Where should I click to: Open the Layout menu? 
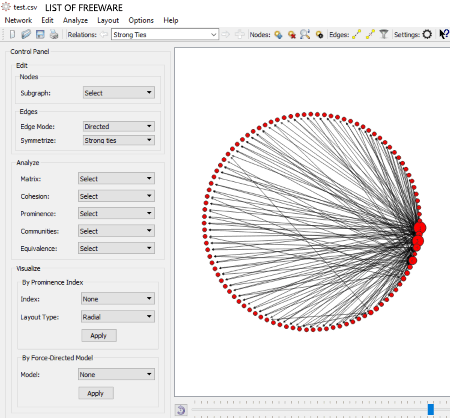click(x=108, y=20)
